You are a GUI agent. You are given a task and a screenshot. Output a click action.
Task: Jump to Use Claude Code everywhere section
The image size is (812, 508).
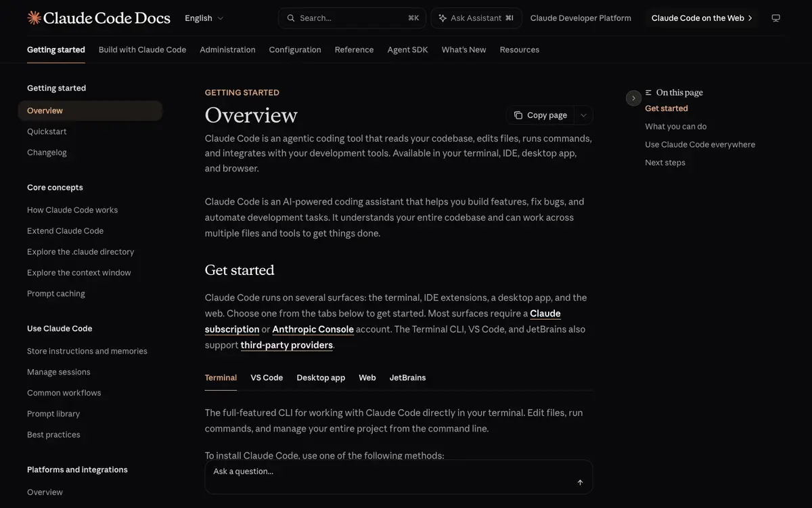(x=700, y=145)
